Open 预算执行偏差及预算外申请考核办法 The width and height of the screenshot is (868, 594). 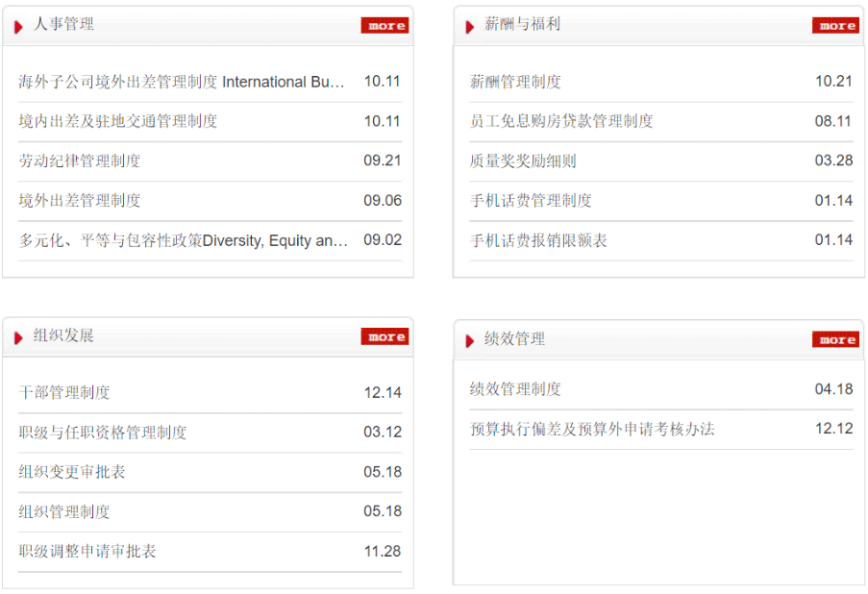[592, 429]
